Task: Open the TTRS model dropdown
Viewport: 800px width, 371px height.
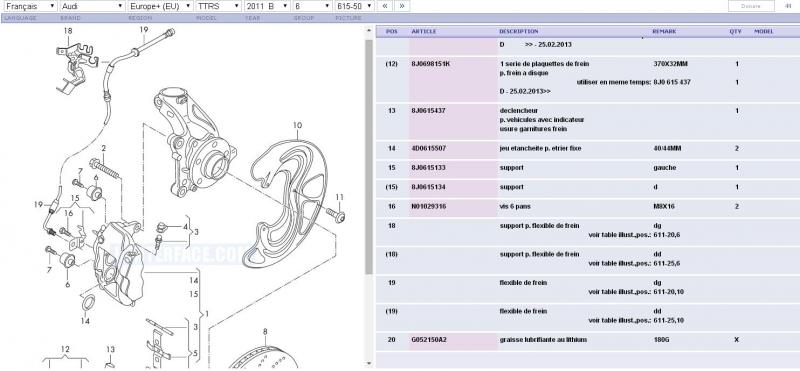Action: click(218, 6)
